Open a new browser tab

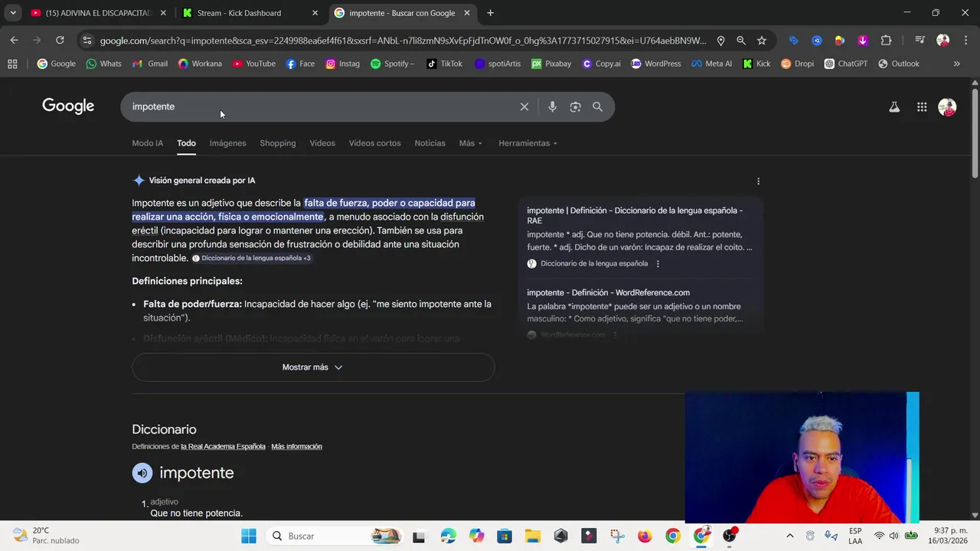(490, 13)
